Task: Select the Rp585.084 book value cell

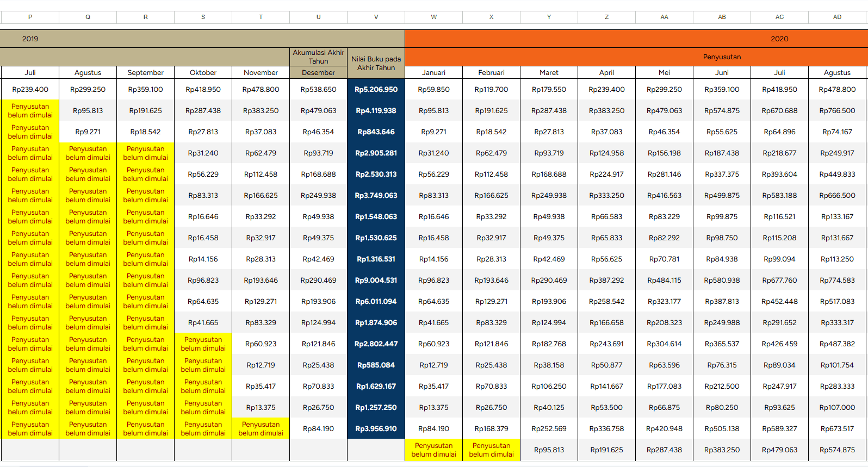Action: [x=376, y=365]
